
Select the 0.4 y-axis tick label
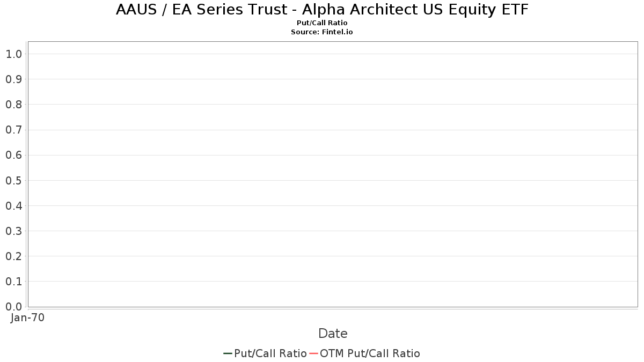point(14,206)
